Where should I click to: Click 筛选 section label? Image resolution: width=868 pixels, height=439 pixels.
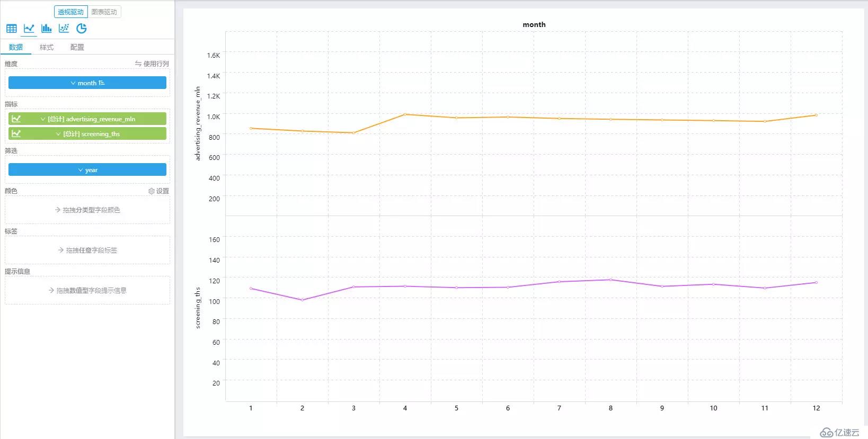[x=11, y=151]
